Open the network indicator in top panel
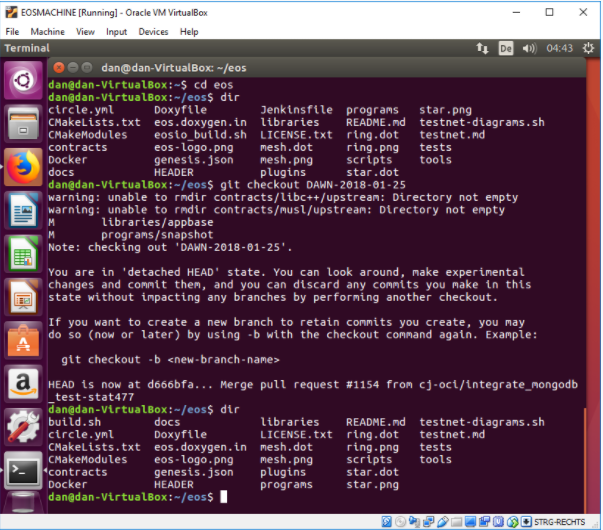 482,48
